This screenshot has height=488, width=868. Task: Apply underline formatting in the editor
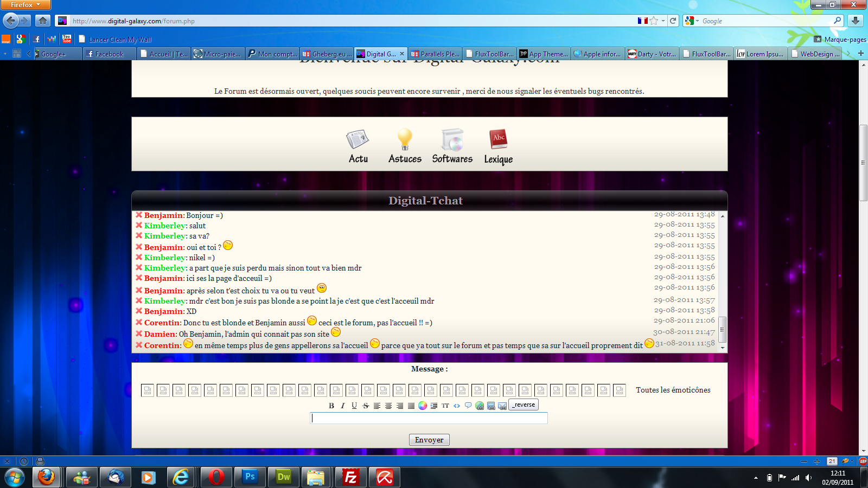[354, 405]
